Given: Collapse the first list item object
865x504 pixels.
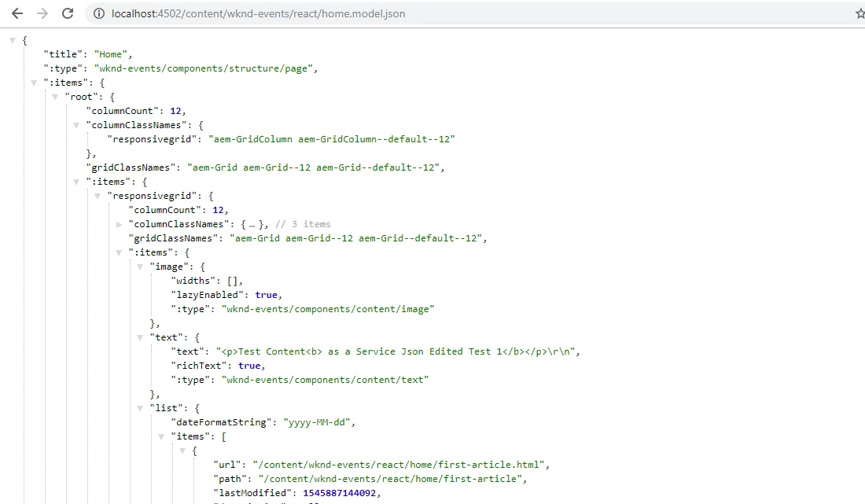Looking at the screenshot, I should pos(182,451).
